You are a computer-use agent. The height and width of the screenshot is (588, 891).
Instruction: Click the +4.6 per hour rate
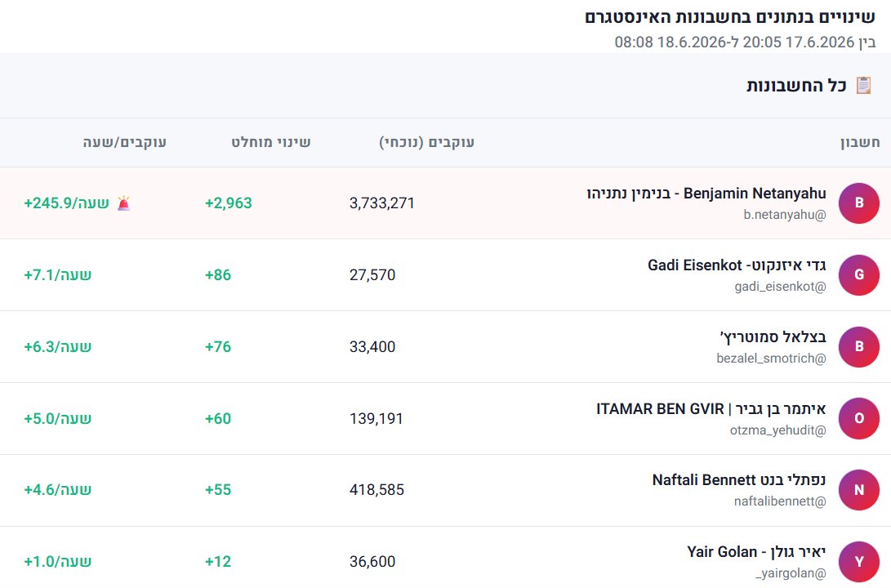pos(57,490)
